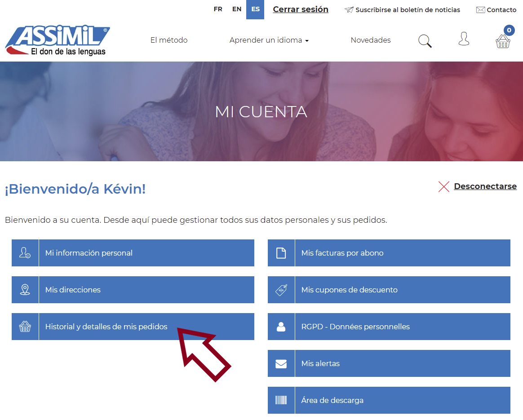This screenshot has height=420, width=523.
Task: Open the El método menu item
Action: (169, 40)
